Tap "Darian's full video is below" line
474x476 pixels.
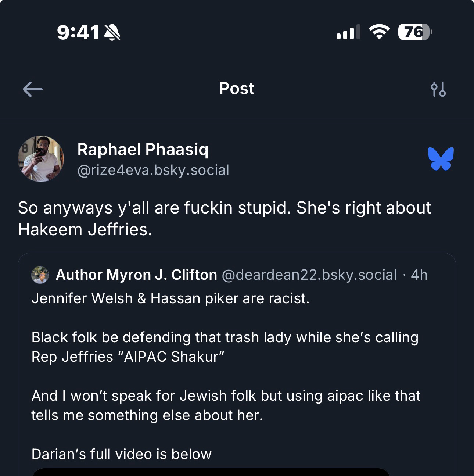(x=122, y=454)
